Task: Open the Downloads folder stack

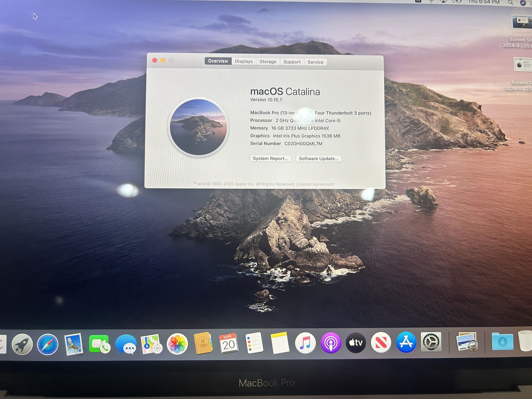Action: point(502,342)
